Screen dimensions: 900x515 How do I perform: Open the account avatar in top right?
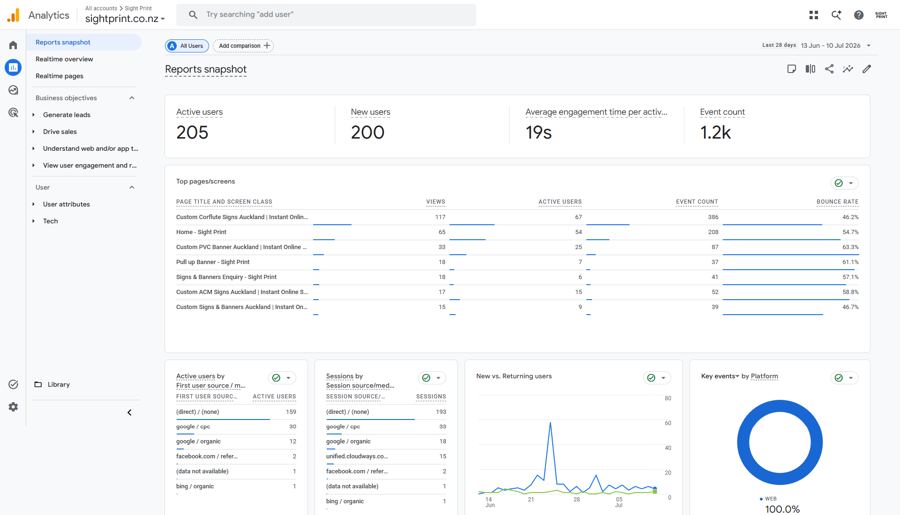tap(881, 15)
